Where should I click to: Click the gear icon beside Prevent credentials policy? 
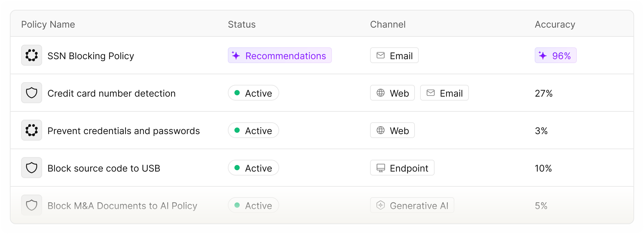[x=32, y=130]
